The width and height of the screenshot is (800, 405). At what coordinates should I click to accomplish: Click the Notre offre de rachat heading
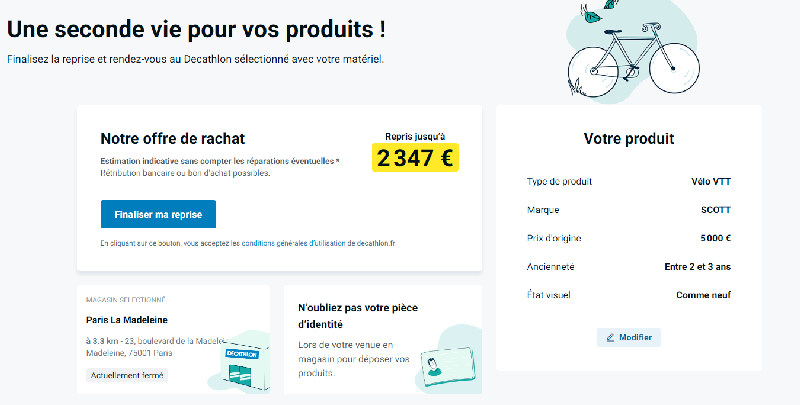172,139
